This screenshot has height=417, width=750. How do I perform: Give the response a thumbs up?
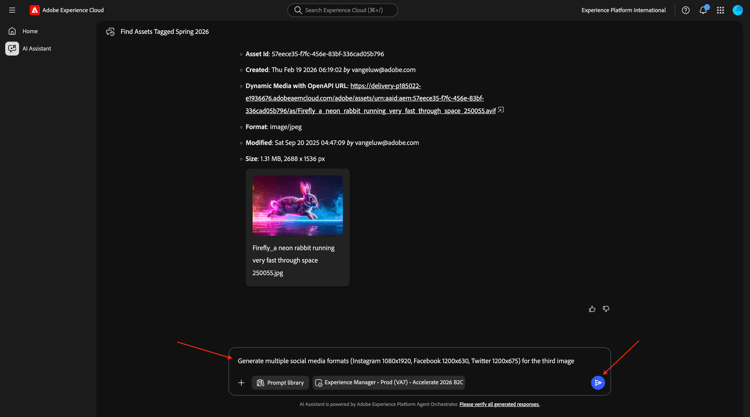(x=592, y=309)
